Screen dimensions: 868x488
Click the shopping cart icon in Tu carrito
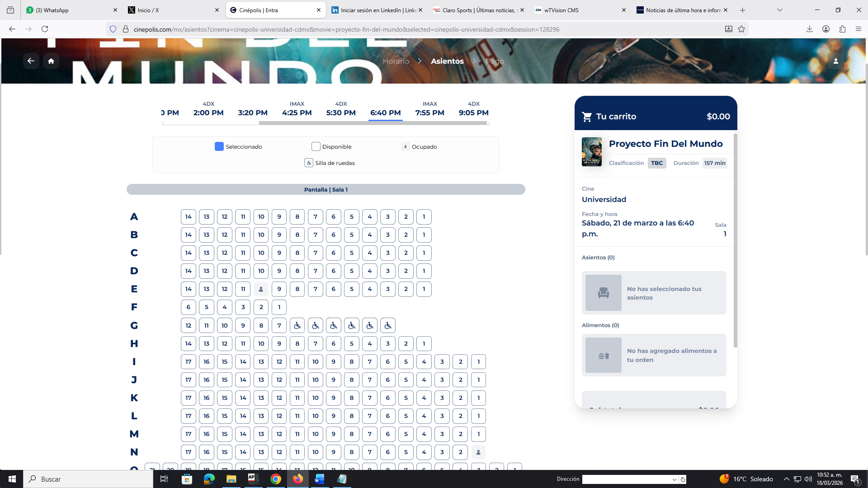pos(587,117)
